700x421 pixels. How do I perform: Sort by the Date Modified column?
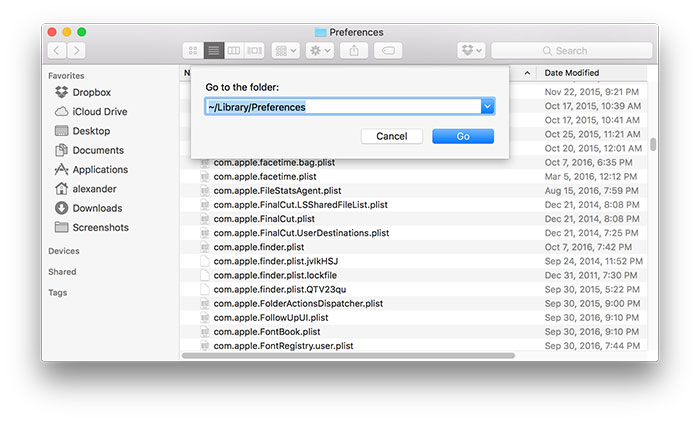(572, 73)
